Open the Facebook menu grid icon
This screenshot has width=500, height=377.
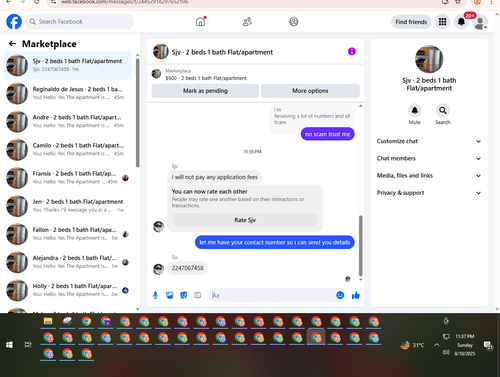coord(442,22)
